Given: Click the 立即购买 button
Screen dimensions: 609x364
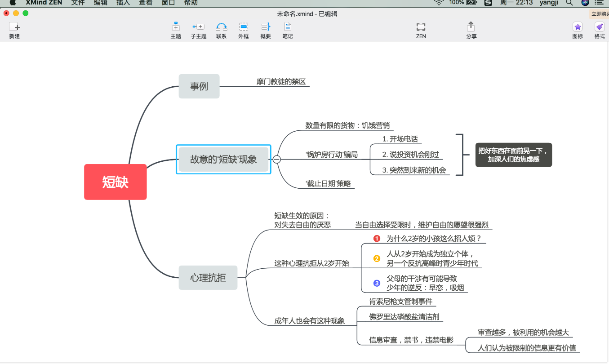Looking at the screenshot, I should pos(599,13).
